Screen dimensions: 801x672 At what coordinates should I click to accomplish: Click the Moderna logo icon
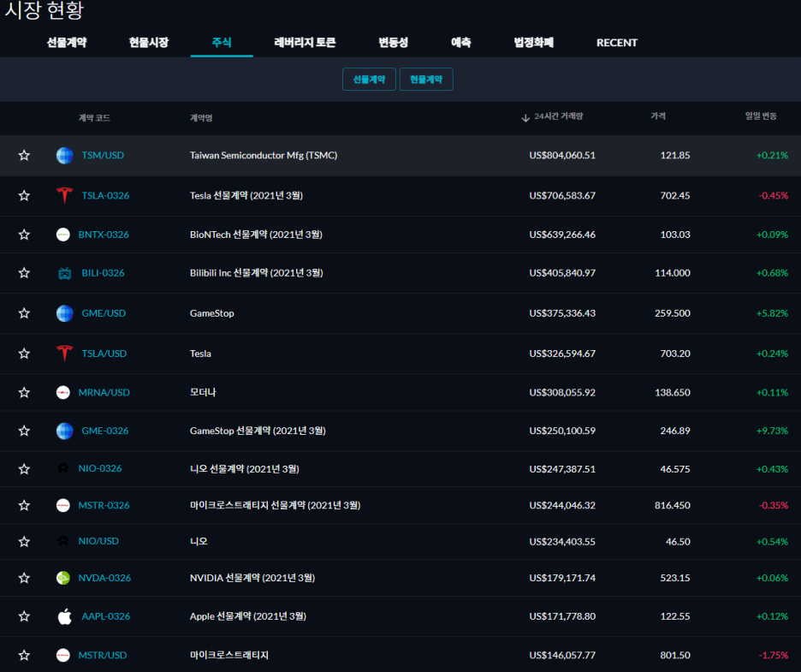point(62,392)
